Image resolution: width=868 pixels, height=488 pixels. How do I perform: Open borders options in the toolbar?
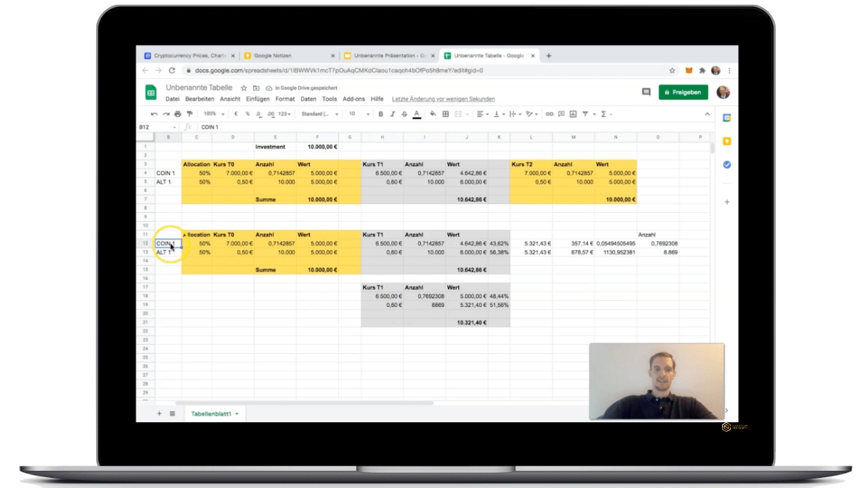coord(446,114)
